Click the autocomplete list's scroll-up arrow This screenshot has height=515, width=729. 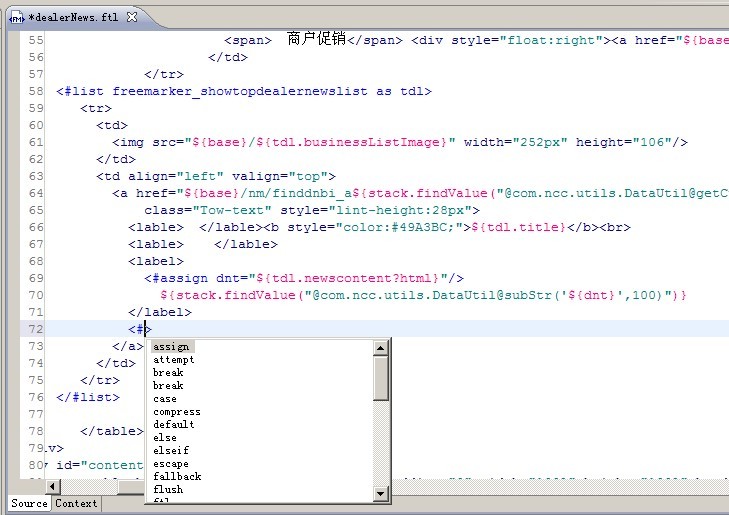click(381, 348)
